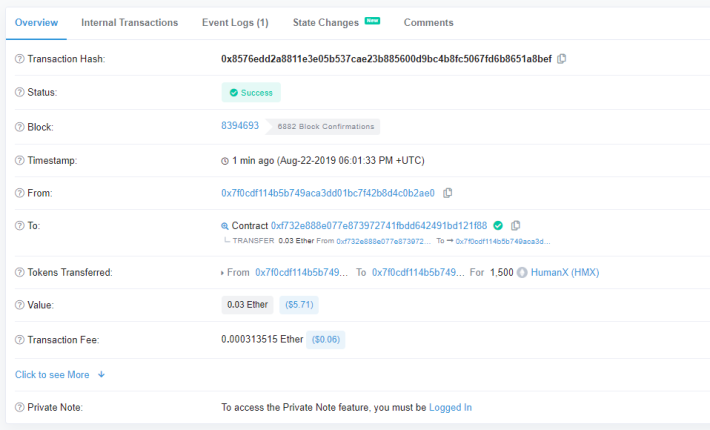Click the ($5.71) value price badge
Viewport: 710px width, 430px height.
point(299,305)
